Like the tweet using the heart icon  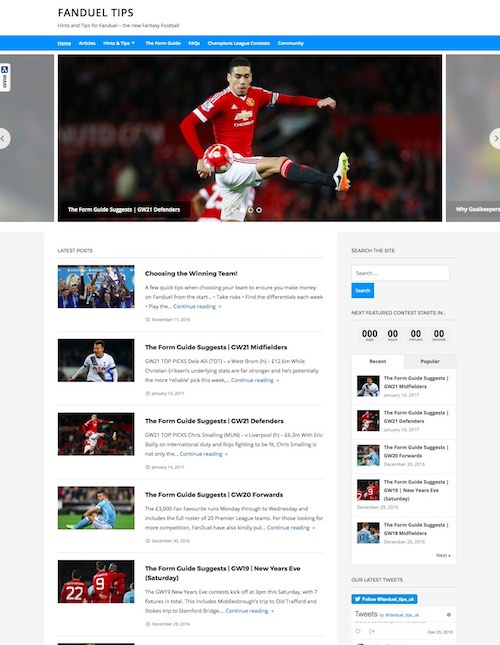pos(358,631)
